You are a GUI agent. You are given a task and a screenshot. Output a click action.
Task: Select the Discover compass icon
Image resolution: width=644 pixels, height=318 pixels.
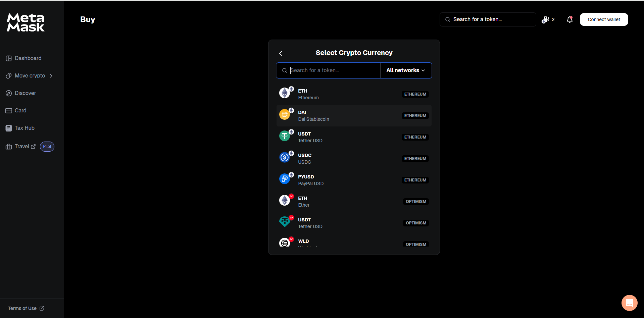pos(8,93)
